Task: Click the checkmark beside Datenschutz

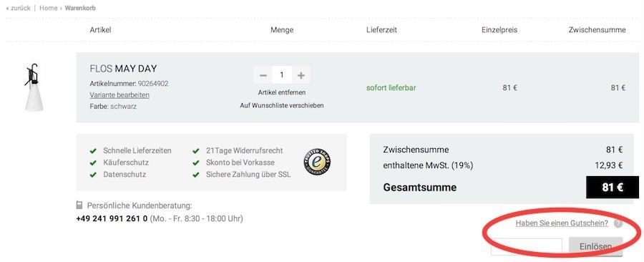Action: (x=93, y=175)
